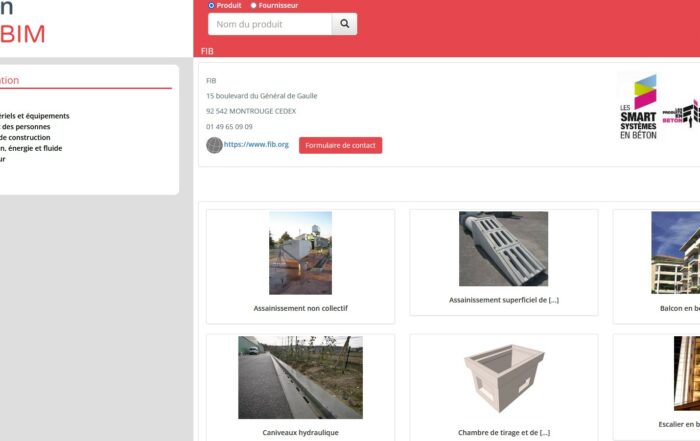
Task: Click the globe icon beside the website link
Action: (x=214, y=145)
